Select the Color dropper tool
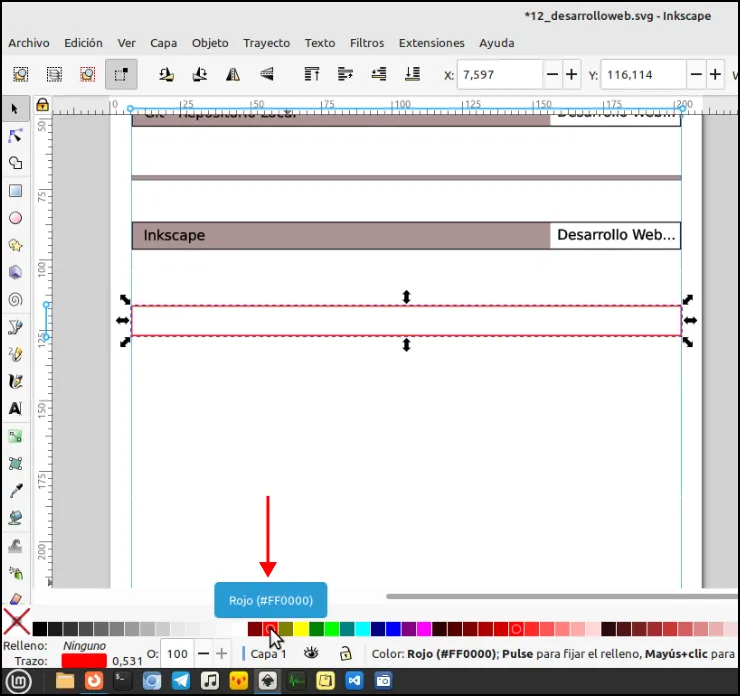 [15, 491]
